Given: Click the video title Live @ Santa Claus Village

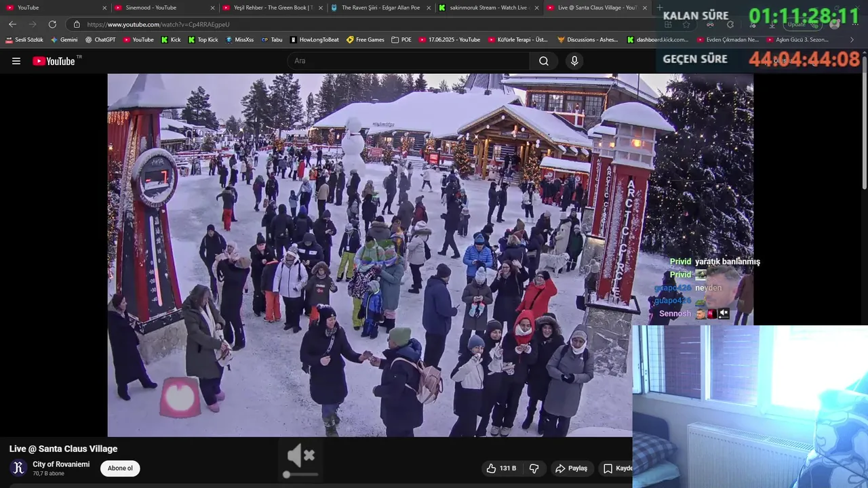Looking at the screenshot, I should coord(63,449).
